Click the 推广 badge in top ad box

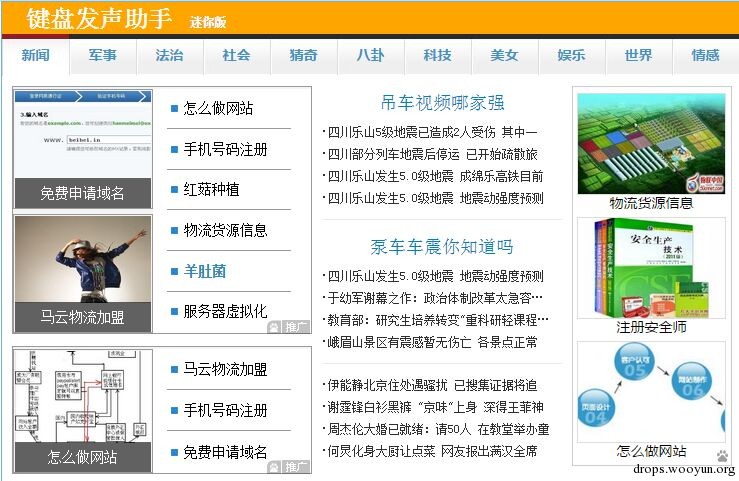point(288,326)
